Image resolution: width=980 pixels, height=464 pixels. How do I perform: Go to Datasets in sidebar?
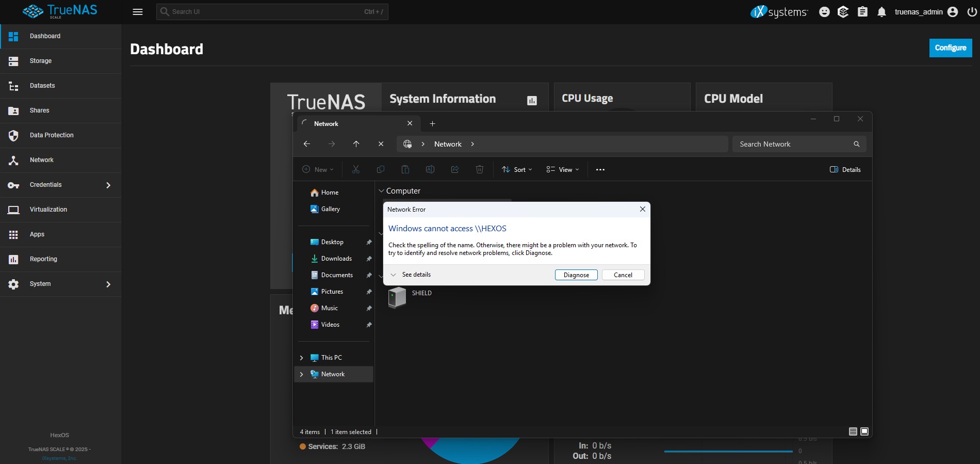point(60,86)
